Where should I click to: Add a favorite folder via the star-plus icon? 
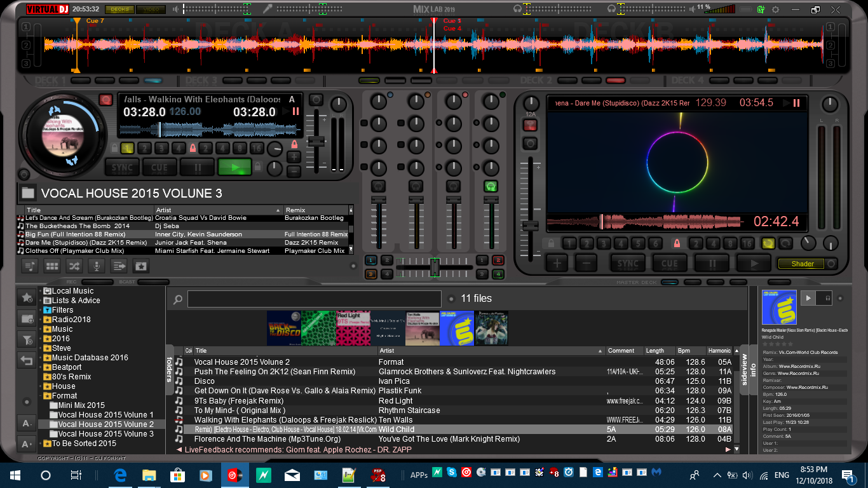(x=27, y=297)
